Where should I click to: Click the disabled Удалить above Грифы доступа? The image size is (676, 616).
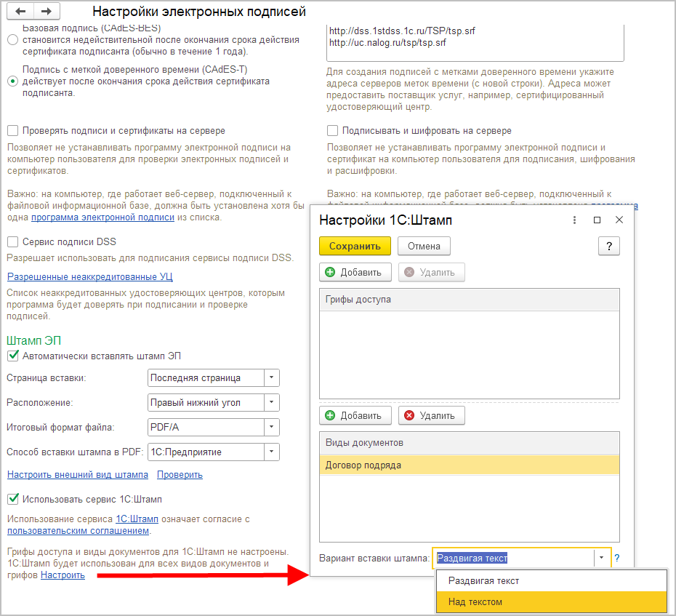pos(431,273)
